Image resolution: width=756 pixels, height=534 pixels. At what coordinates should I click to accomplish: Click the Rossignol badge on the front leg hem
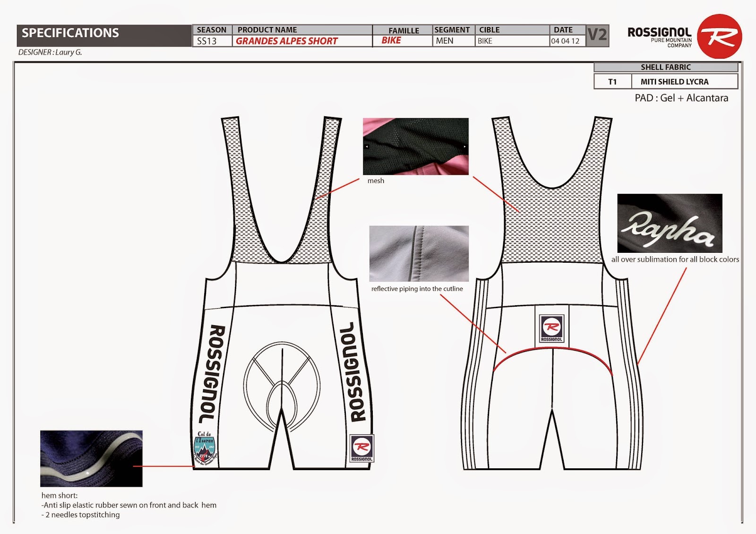pyautogui.click(x=361, y=448)
